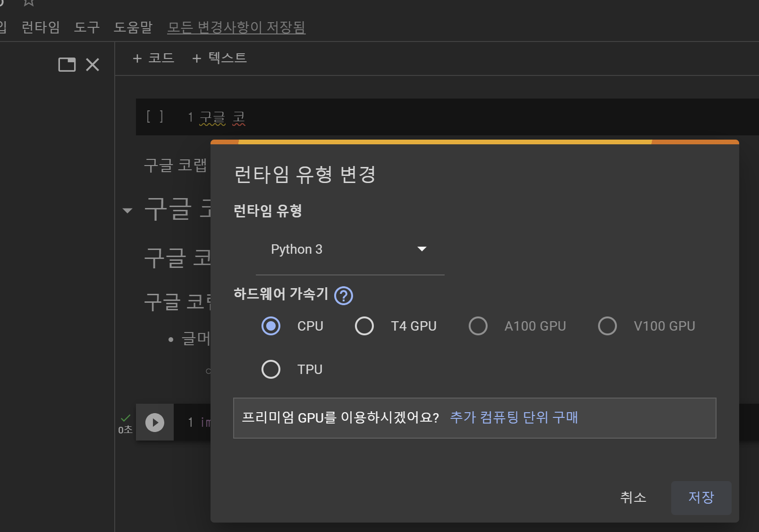Screen dimensions: 759x532
Task: Select the TPU radio button
Action: click(271, 369)
